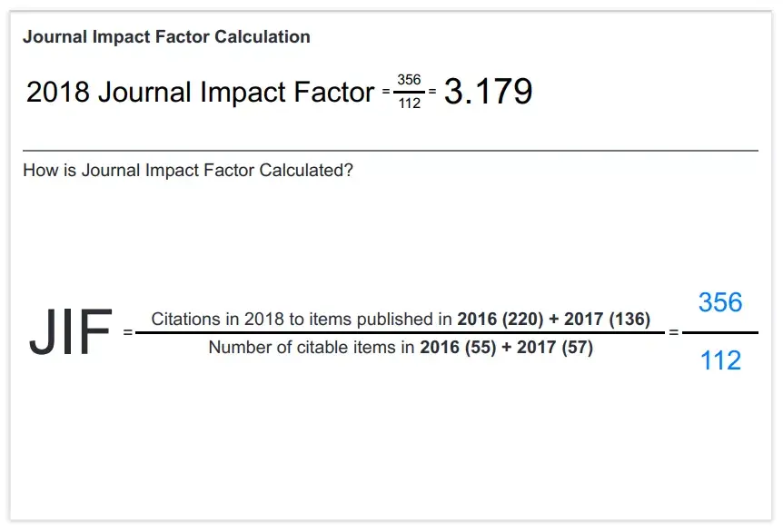Viewport: 783px width, 532px height.
Task: Open "How is Journal Impact Factor Calculated?"
Action: tap(188, 170)
